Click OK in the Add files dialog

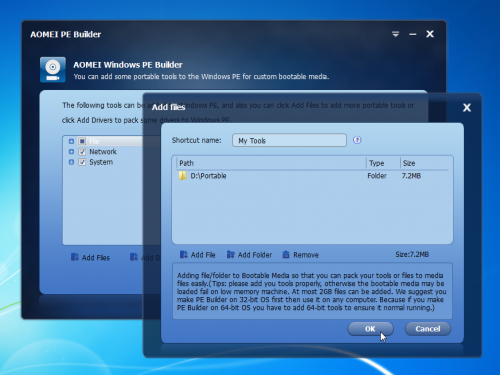pyautogui.click(x=370, y=329)
